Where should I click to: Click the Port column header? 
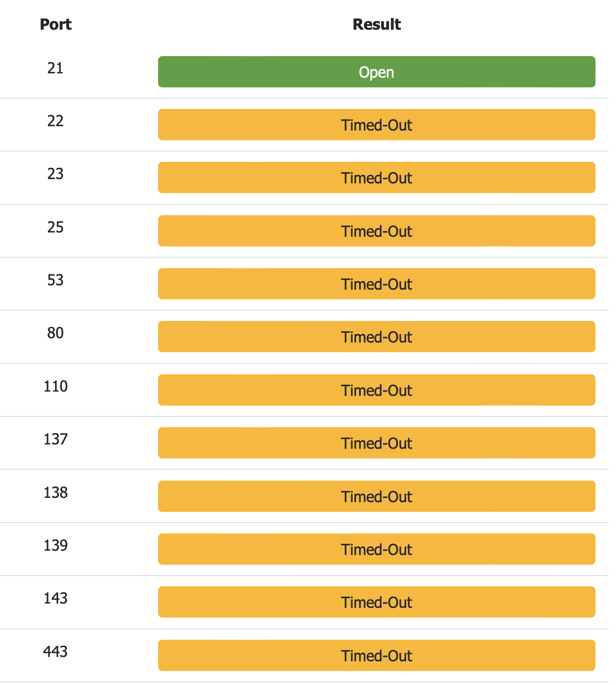click(x=56, y=24)
